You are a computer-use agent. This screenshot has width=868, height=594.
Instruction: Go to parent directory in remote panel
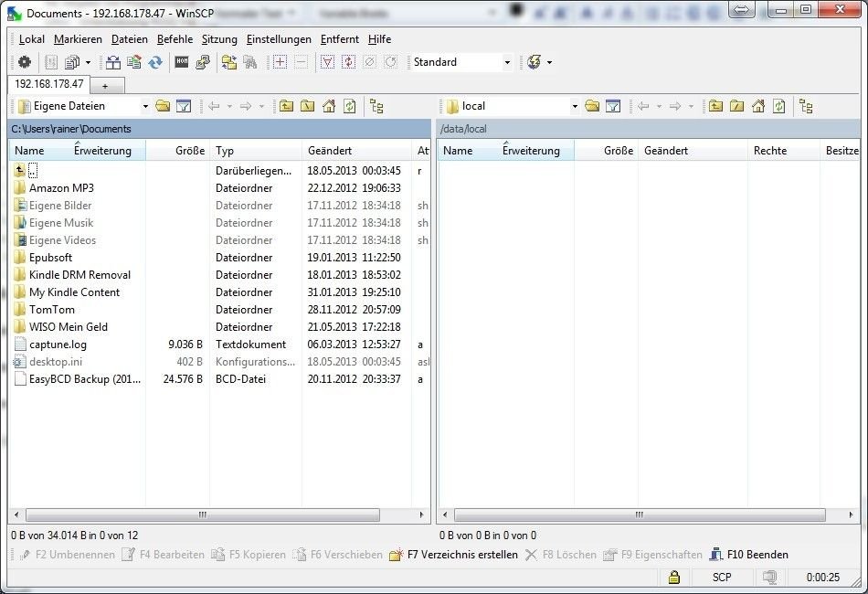point(715,106)
